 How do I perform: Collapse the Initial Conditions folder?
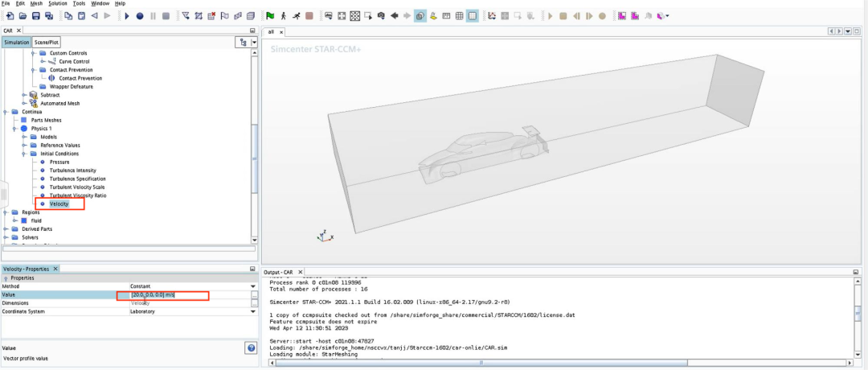click(x=24, y=154)
